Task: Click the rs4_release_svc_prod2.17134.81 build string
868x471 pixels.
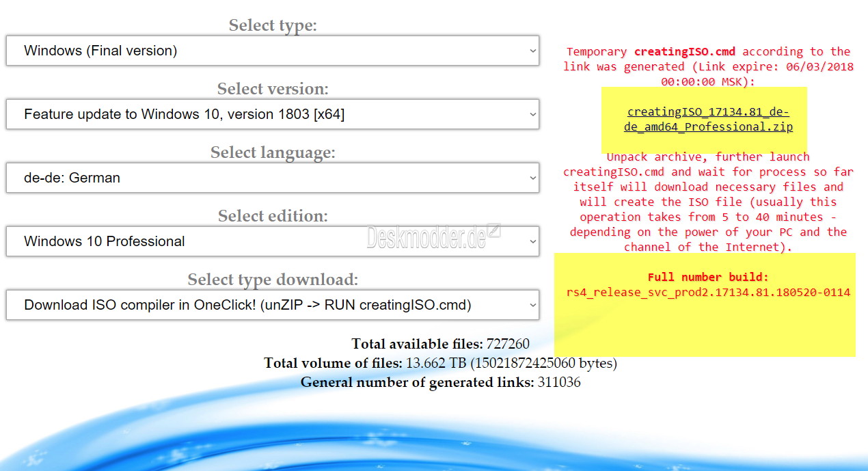Action: [x=708, y=293]
